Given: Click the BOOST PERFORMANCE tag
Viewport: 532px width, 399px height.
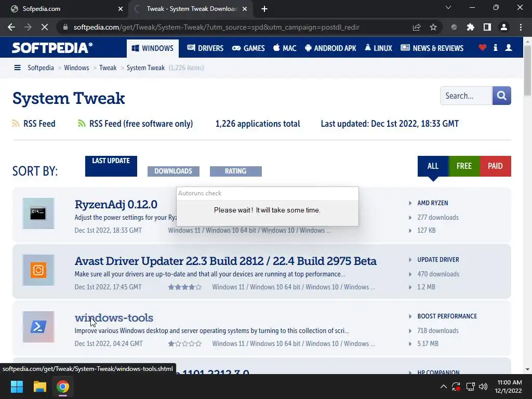Looking at the screenshot, I should click(447, 316).
